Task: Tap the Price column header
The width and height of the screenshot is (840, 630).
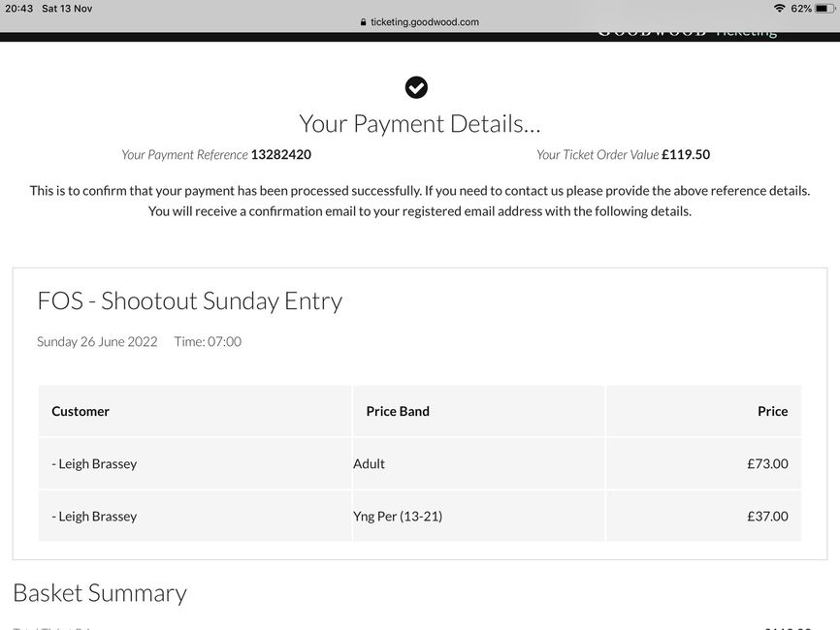Action: [772, 411]
